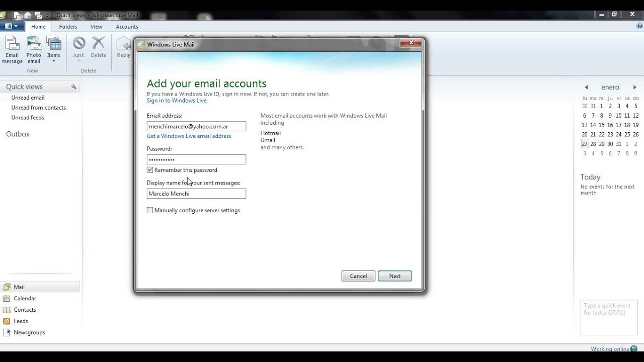Select Unread email in Quick views
Screen dimensions: 644x362
(x=28, y=98)
